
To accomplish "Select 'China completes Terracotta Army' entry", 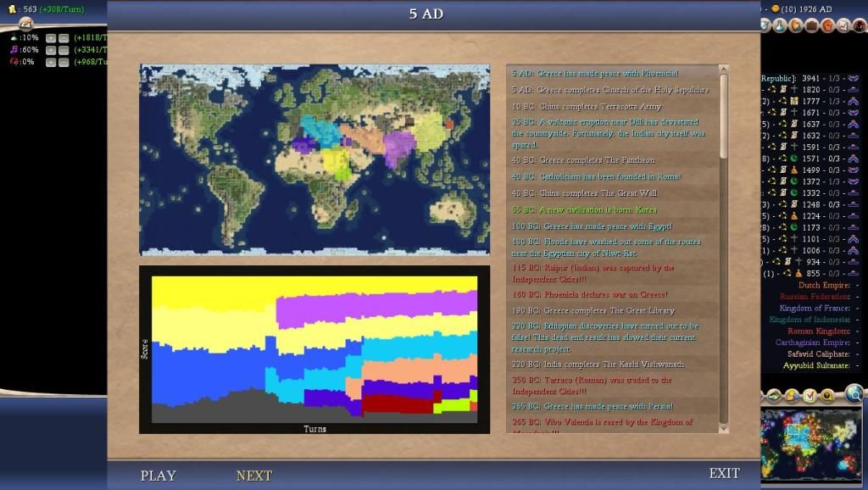I will click(587, 106).
